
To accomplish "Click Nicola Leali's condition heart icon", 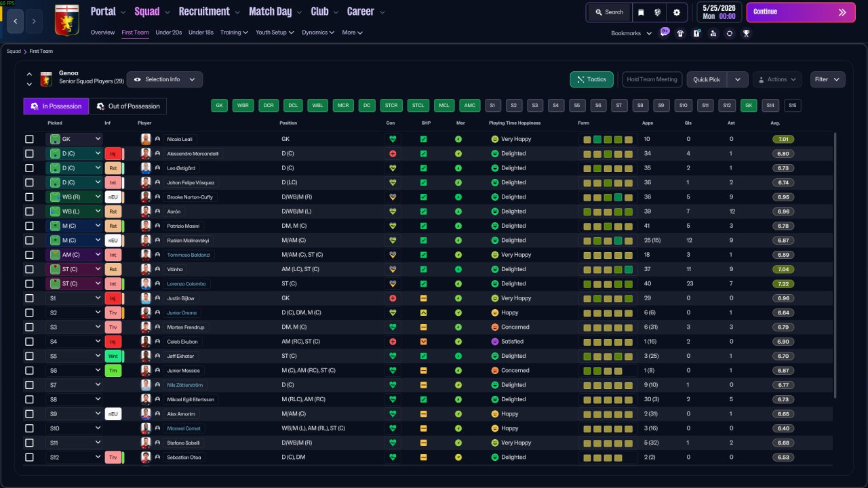I will click(x=392, y=139).
